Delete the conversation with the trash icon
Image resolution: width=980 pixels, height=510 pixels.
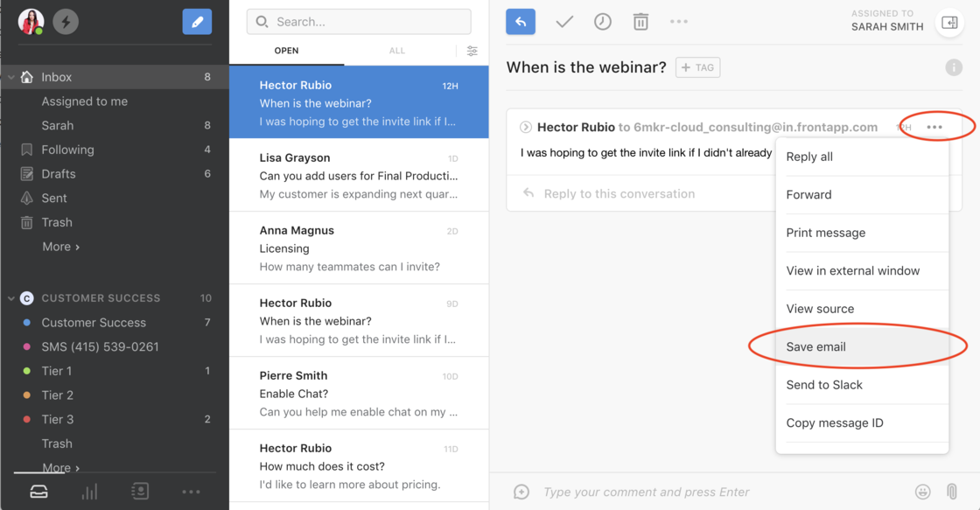click(x=640, y=21)
